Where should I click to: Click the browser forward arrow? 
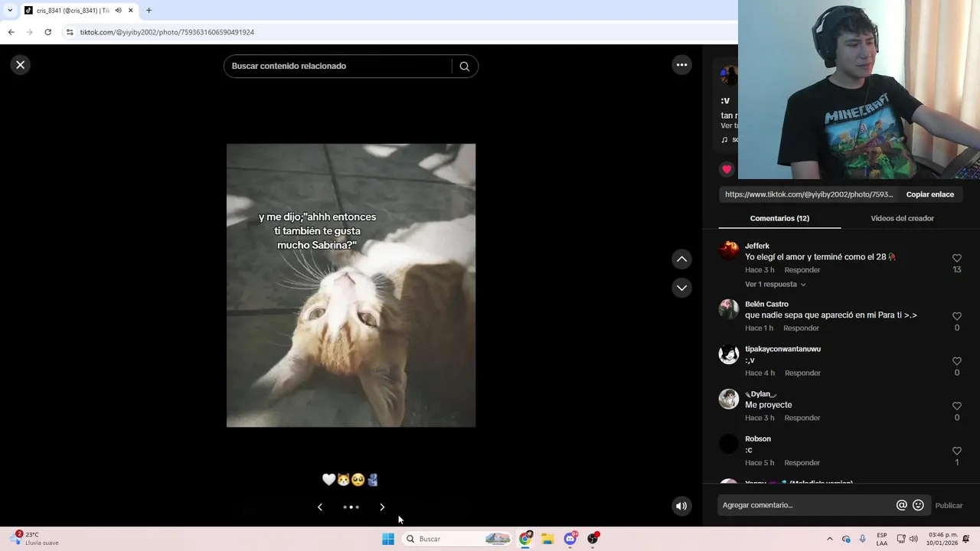pyautogui.click(x=29, y=32)
